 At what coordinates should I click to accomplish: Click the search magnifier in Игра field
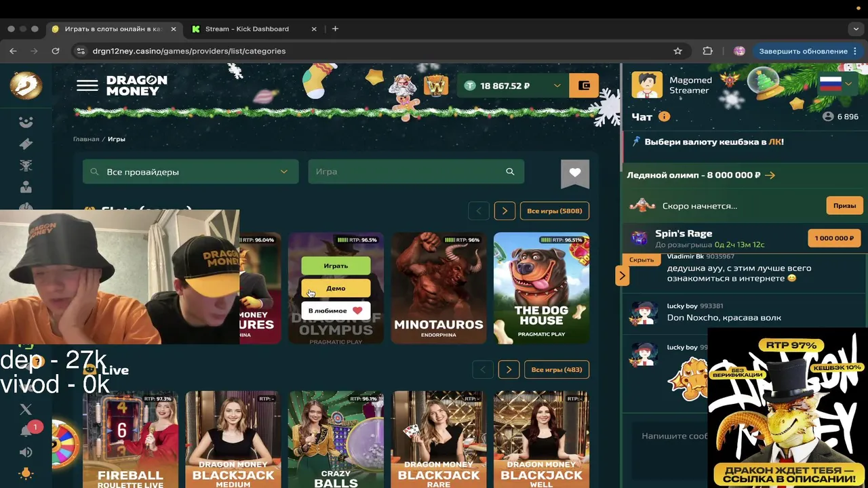coord(510,171)
